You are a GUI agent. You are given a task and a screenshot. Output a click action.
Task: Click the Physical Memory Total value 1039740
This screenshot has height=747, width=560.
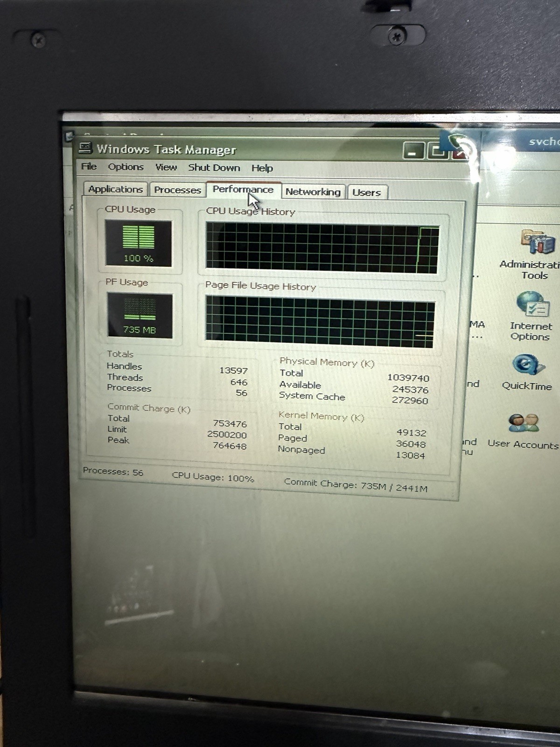coord(408,378)
